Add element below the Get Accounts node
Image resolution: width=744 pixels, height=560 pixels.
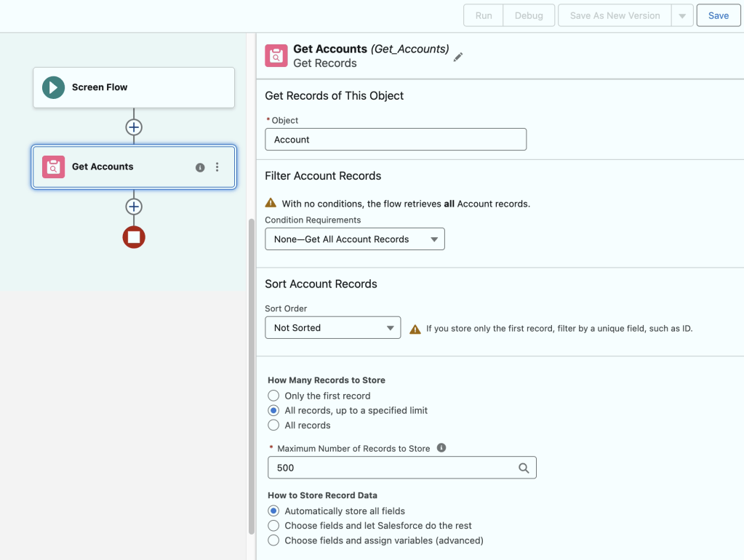pos(134,207)
